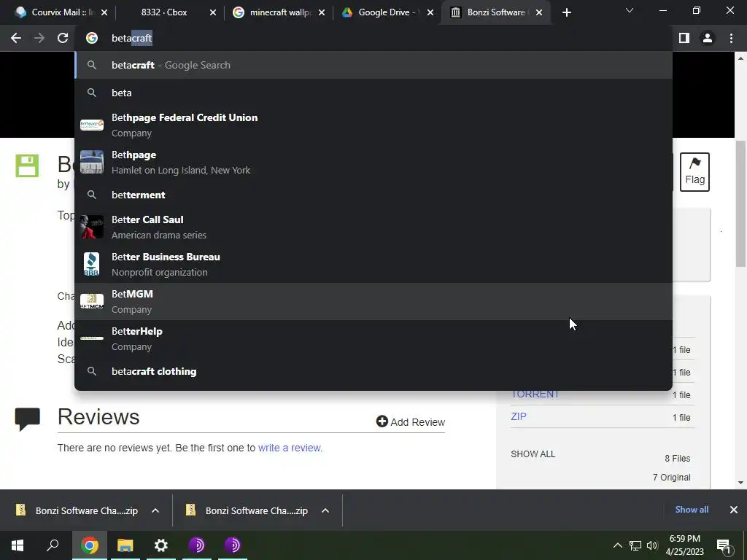Open Settings gear from the taskbar

pyautogui.click(x=161, y=545)
